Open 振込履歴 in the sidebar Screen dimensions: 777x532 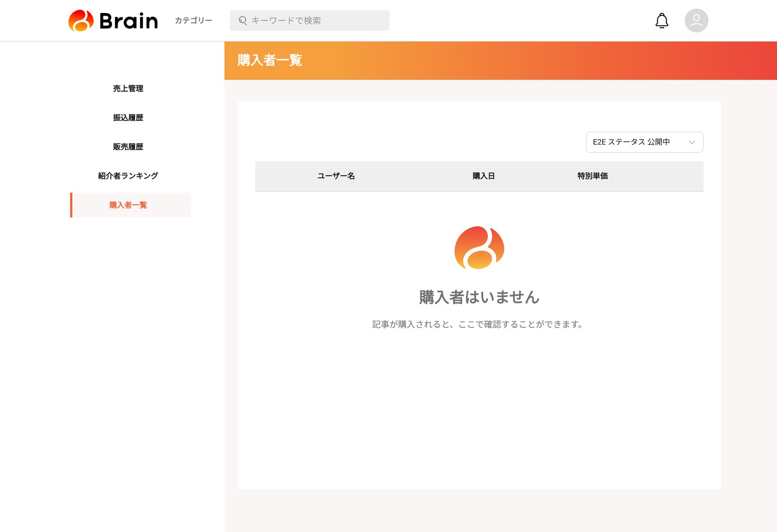click(x=128, y=117)
